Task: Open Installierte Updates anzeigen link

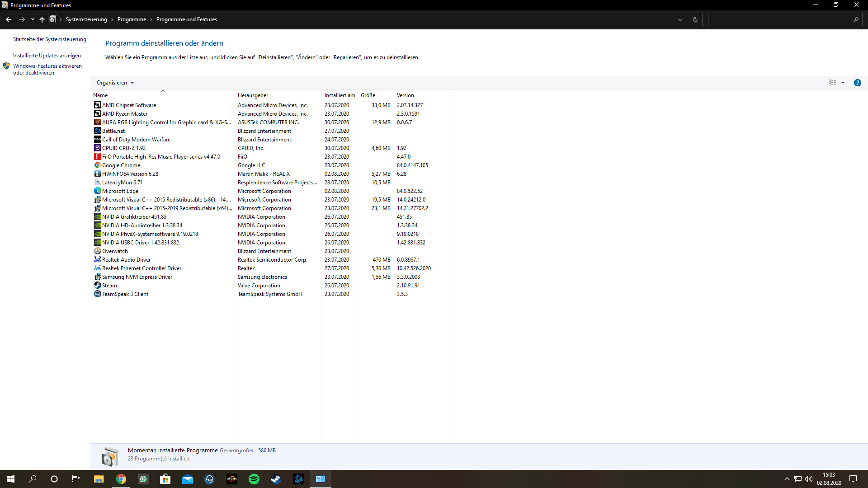Action: pos(47,56)
